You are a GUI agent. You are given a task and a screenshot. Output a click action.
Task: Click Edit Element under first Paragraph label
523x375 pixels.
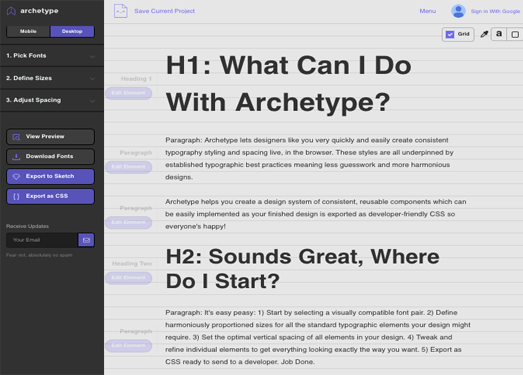[128, 166]
